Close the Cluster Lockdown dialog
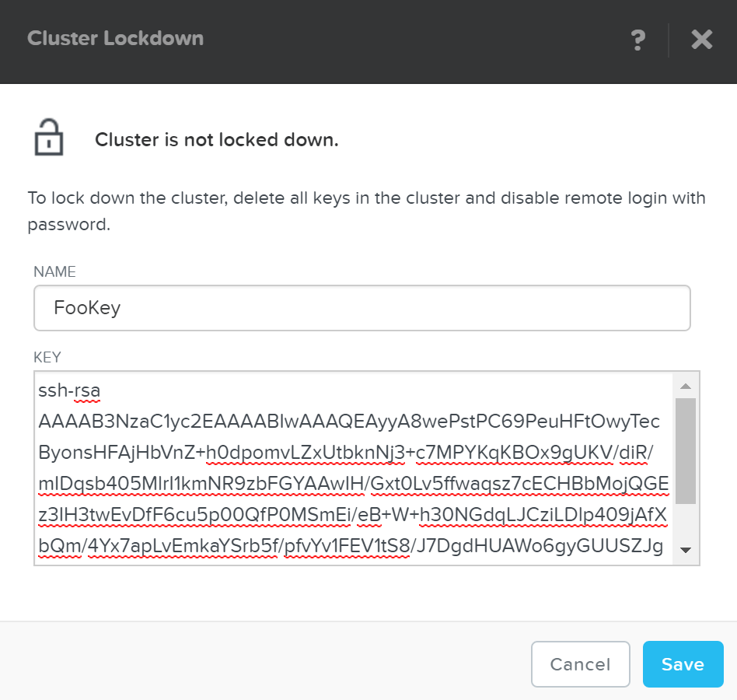 pos(701,40)
